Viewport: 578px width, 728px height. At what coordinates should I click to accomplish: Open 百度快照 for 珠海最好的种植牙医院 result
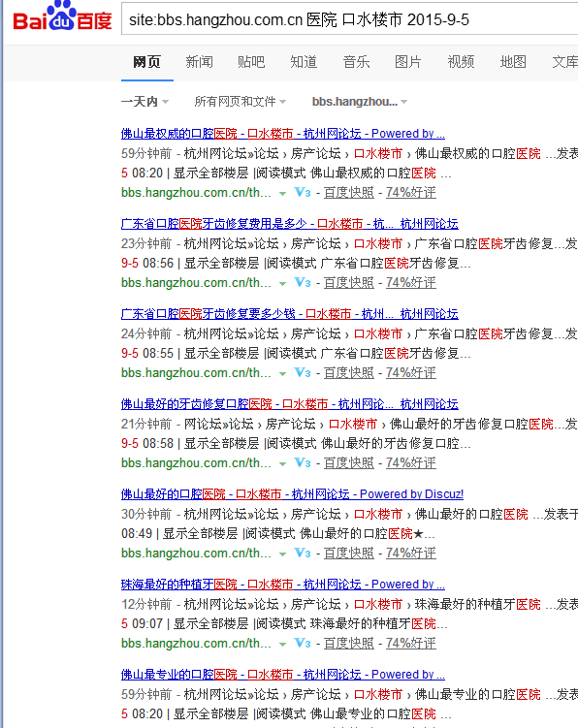coord(348,643)
